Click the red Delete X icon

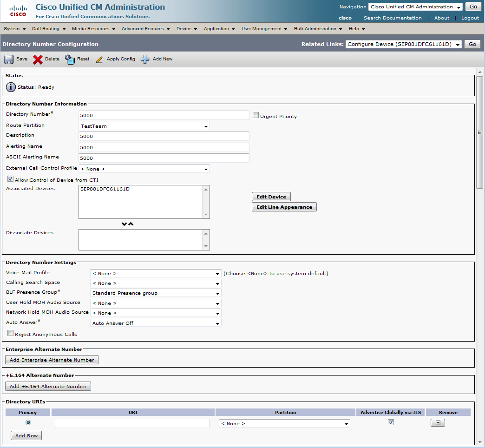click(38, 59)
